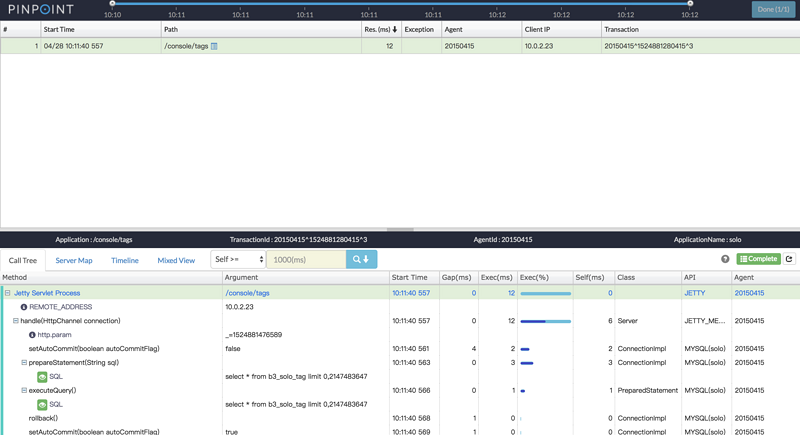Click info icon beside REMOTE_ADDRESS
Viewport: 800px width, 435px height.
[23, 307]
